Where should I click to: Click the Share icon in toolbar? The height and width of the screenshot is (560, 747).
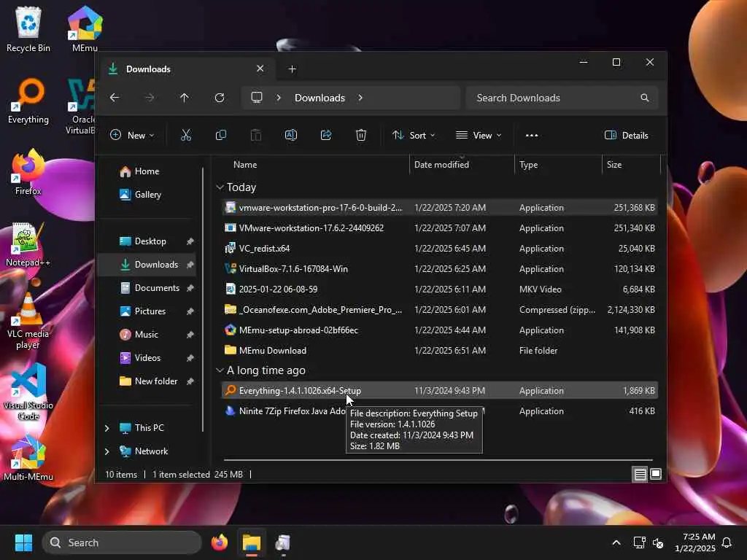pyautogui.click(x=326, y=135)
